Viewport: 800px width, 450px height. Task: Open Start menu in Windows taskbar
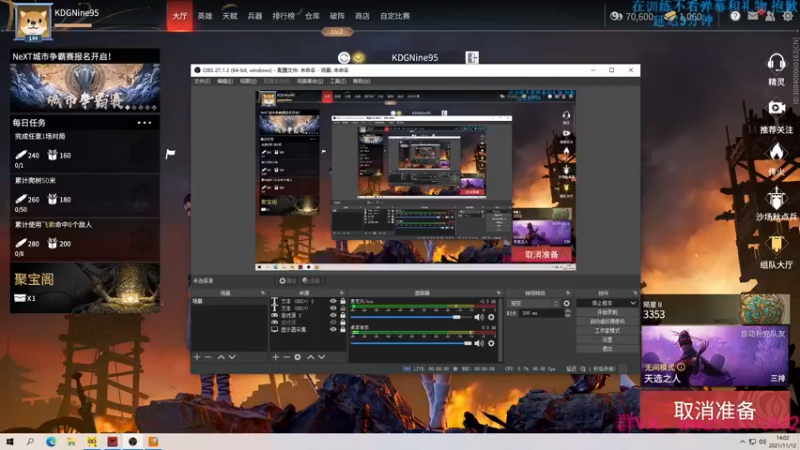[x=10, y=442]
